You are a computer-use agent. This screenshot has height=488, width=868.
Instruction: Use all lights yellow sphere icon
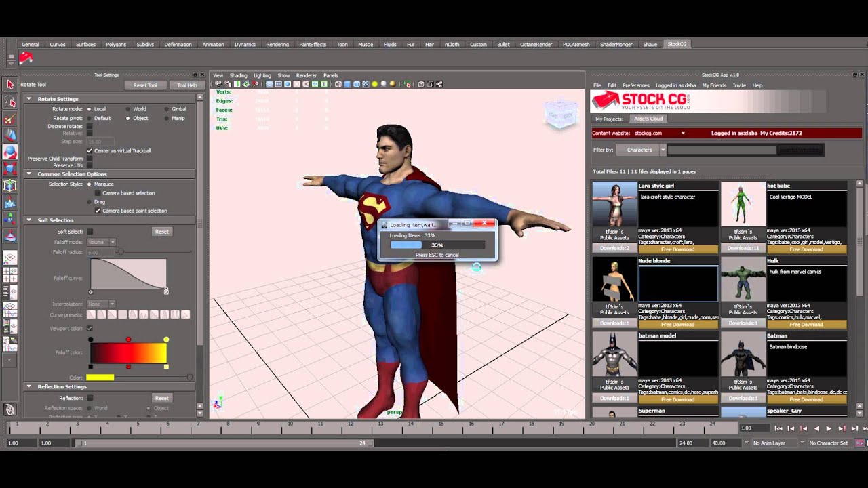374,84
